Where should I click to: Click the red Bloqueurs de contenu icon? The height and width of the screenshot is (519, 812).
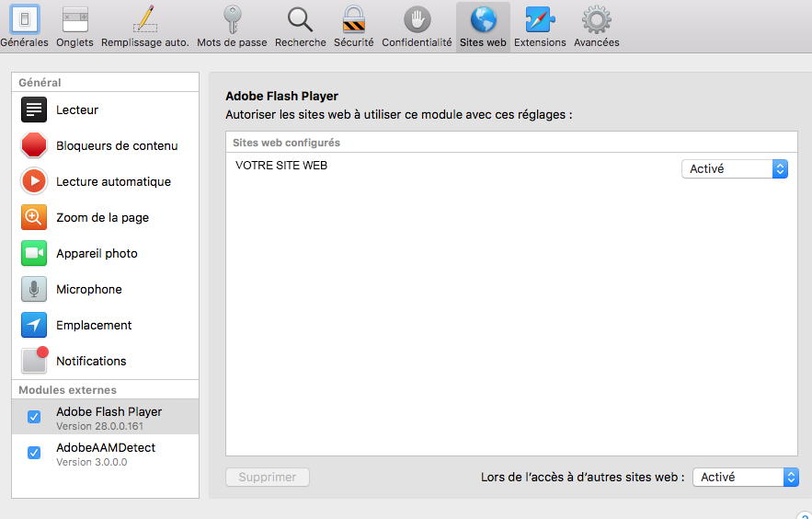point(34,145)
